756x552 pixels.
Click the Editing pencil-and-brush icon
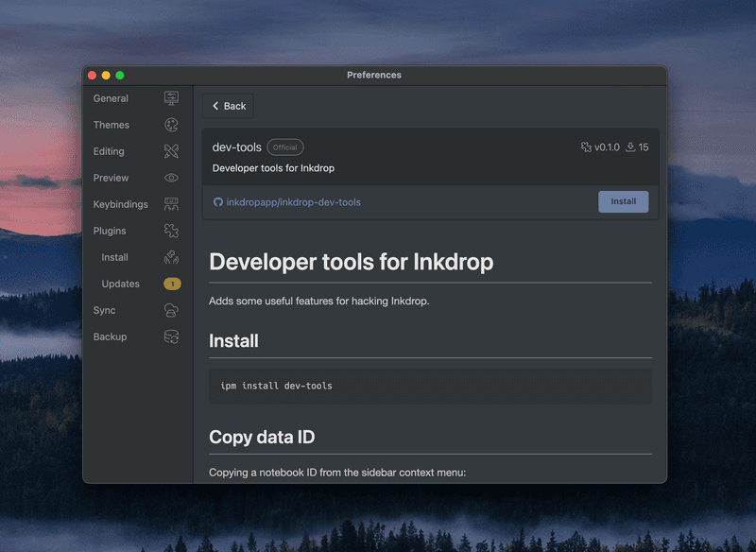click(171, 150)
